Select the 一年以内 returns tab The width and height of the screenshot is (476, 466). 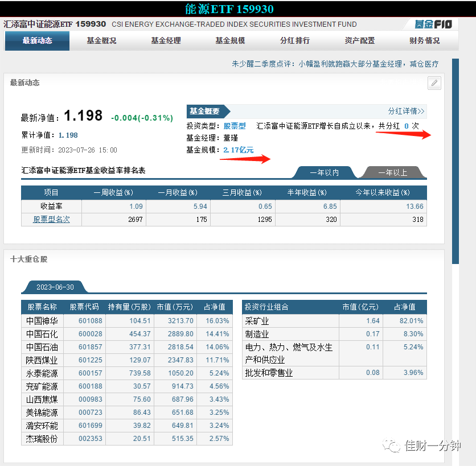[x=324, y=172]
